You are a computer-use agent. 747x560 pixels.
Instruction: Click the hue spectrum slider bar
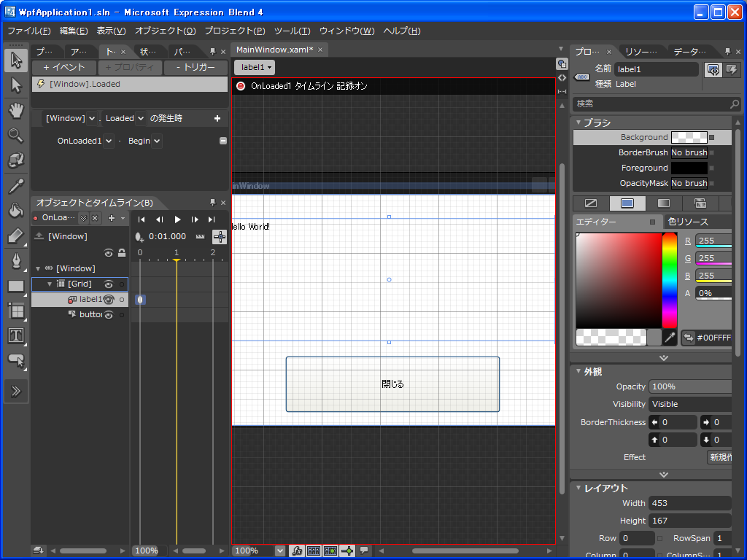point(670,280)
